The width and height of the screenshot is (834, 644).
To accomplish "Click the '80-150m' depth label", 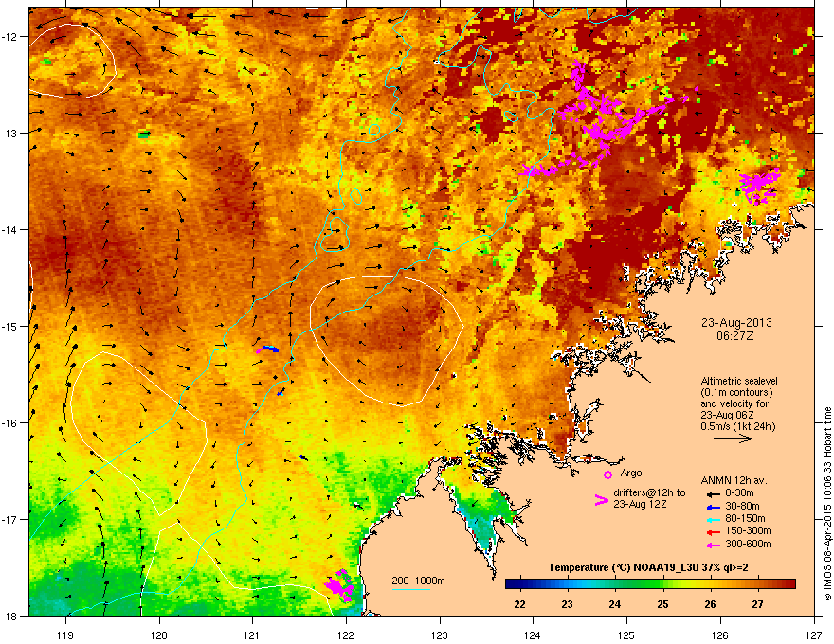I will tap(745, 519).
